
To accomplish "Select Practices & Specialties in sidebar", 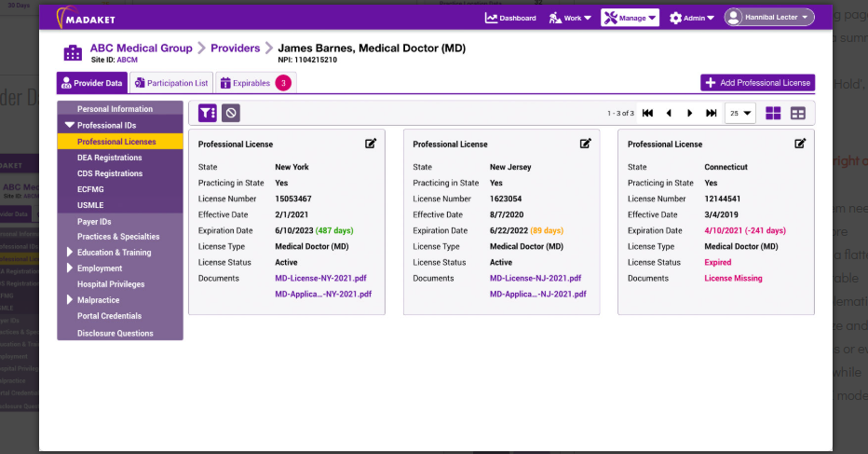I will click(120, 236).
